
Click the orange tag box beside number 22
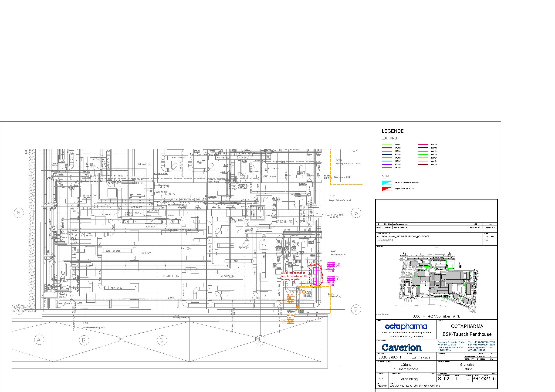(291, 322)
